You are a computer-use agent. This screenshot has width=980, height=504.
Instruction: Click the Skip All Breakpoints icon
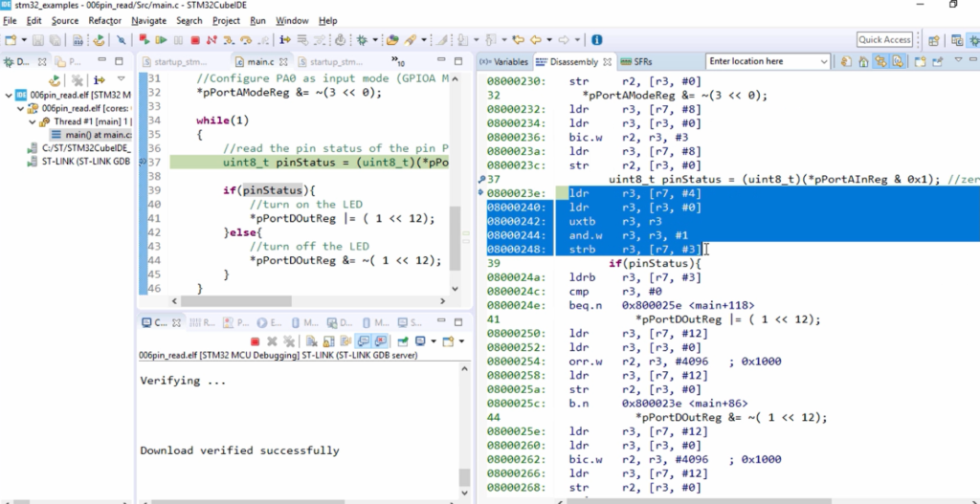122,40
